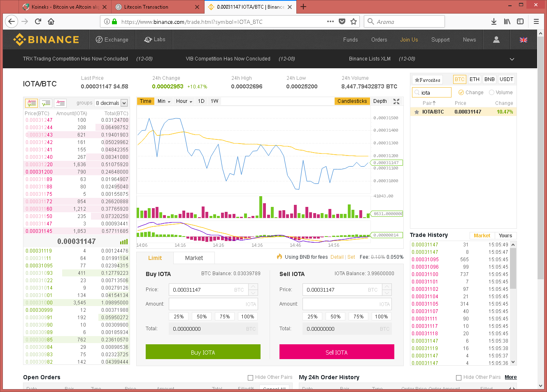Viewport: 547px width, 392px height.
Task: Click the search magnifier in pair search
Action: click(x=417, y=93)
